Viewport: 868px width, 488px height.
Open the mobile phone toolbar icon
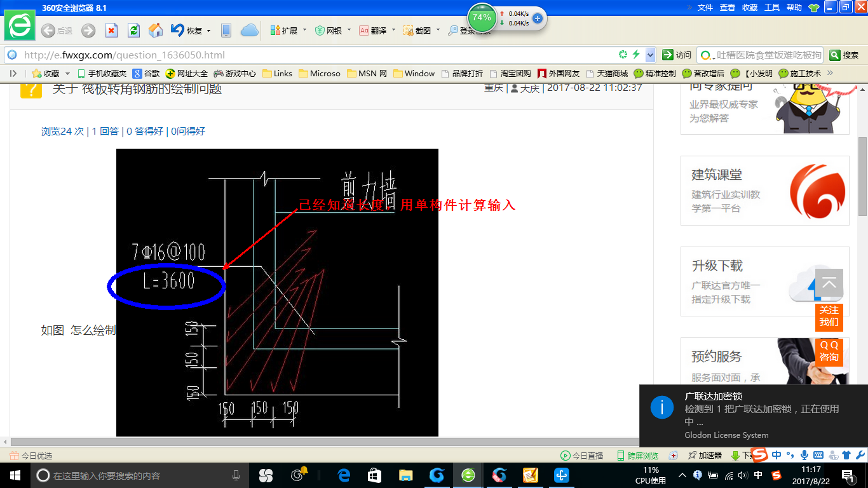(x=226, y=30)
